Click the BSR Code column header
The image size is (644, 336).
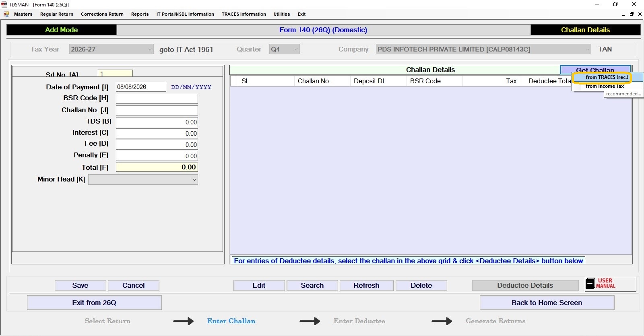click(x=435, y=81)
